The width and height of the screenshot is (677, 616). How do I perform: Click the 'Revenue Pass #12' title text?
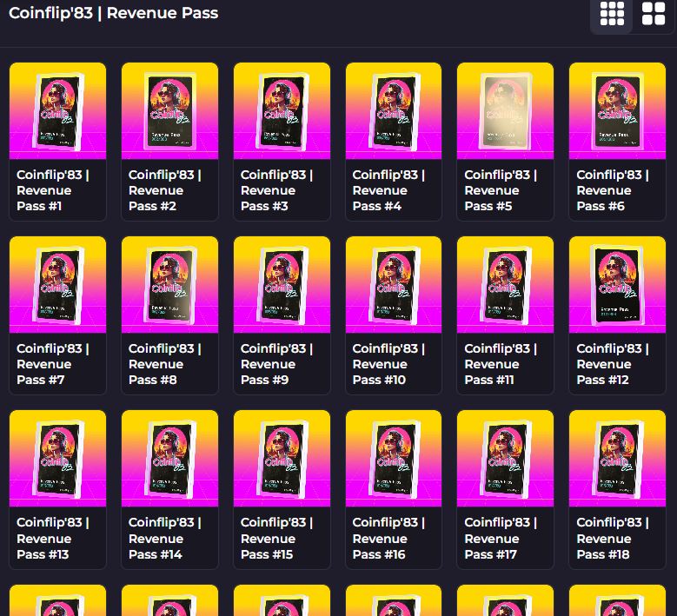613,364
